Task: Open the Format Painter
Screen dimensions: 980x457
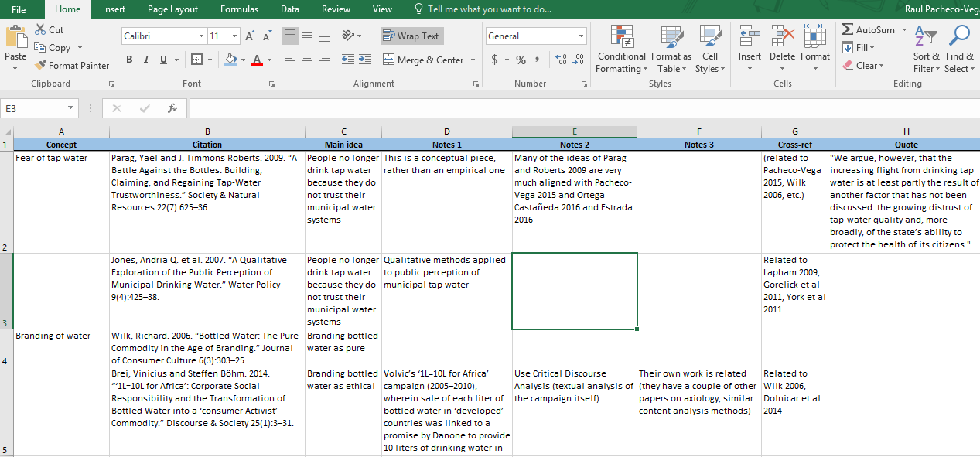Action: pos(72,65)
